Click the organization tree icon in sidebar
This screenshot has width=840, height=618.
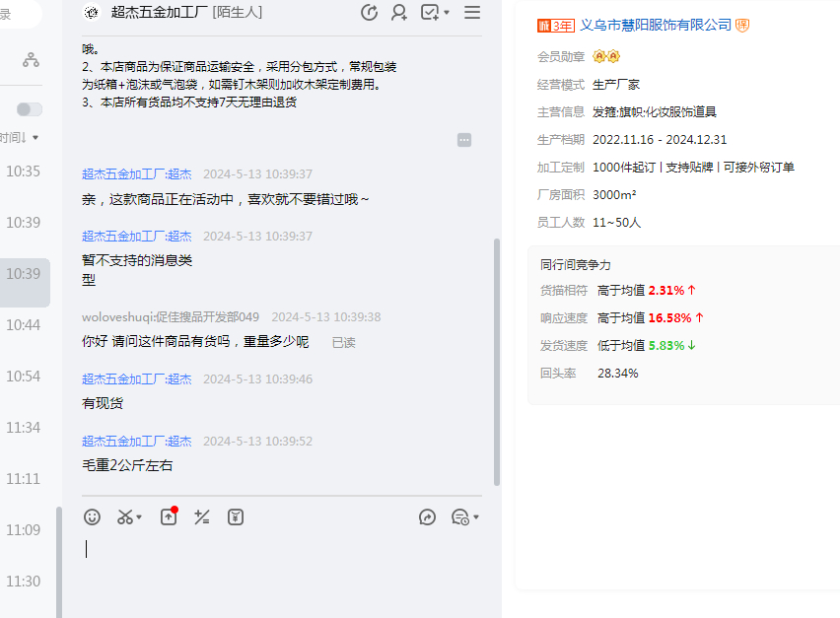[32, 60]
